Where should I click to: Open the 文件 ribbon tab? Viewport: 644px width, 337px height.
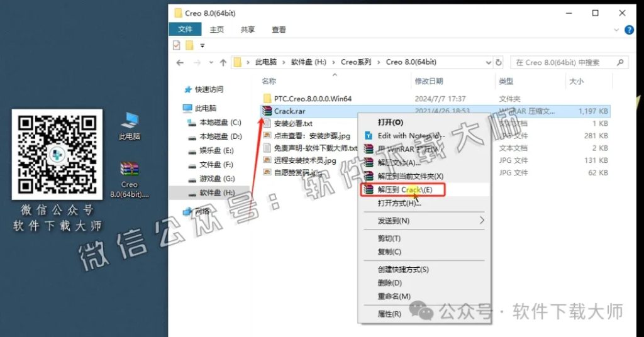(x=185, y=29)
